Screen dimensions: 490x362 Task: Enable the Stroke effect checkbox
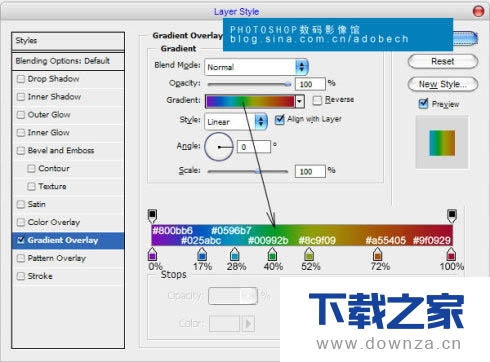(21, 276)
